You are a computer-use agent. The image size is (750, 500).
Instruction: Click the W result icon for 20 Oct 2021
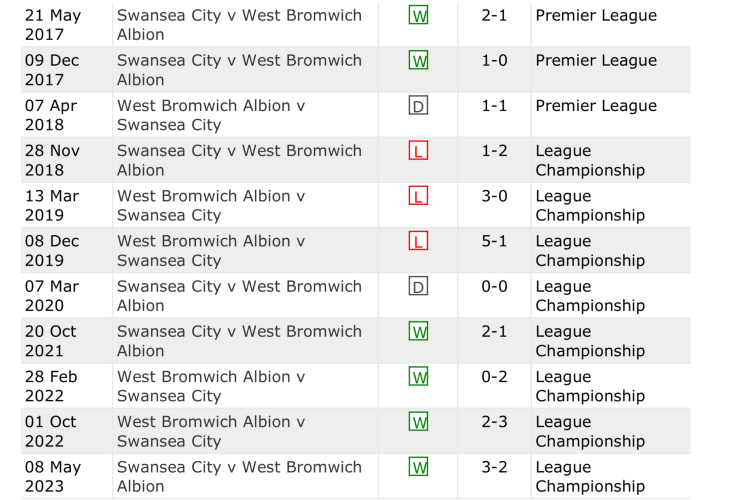coord(419,332)
